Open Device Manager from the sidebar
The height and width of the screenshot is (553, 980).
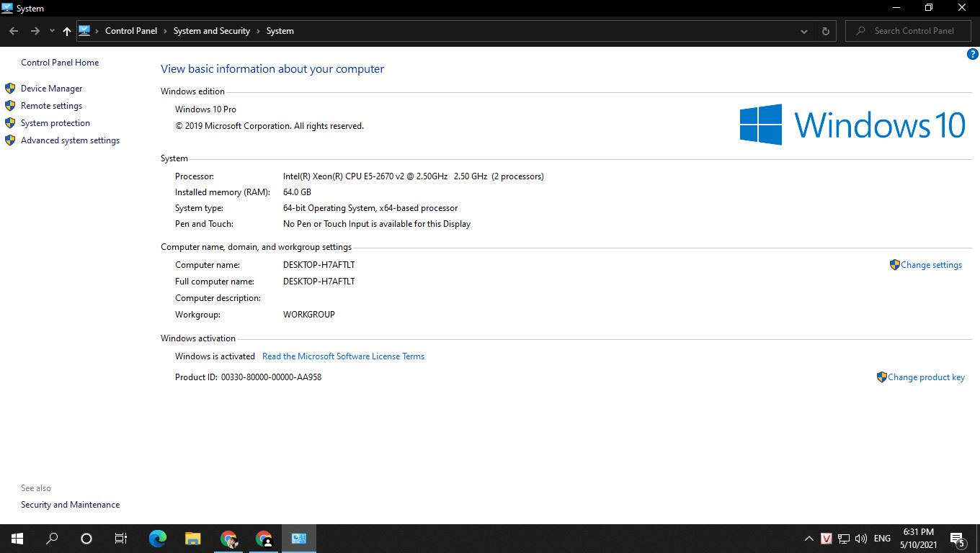coord(51,89)
